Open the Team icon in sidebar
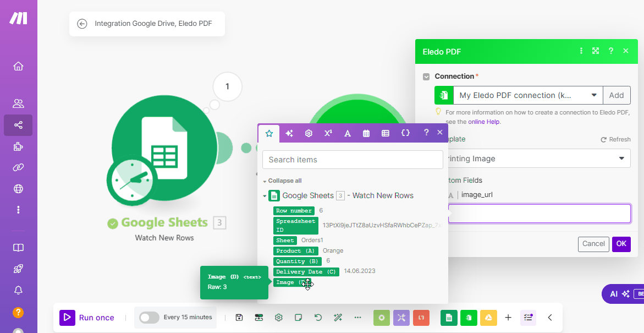The height and width of the screenshot is (333, 644). pos(18,103)
